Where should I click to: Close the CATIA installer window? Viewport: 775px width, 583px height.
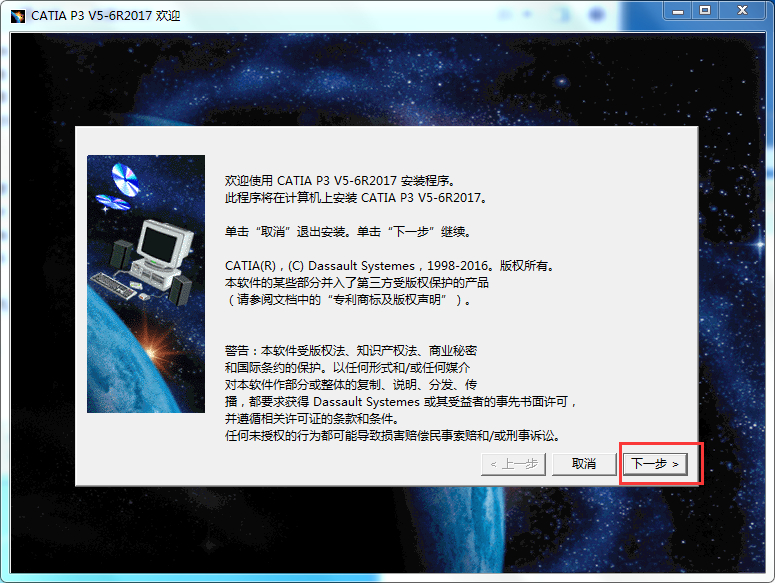click(742, 10)
